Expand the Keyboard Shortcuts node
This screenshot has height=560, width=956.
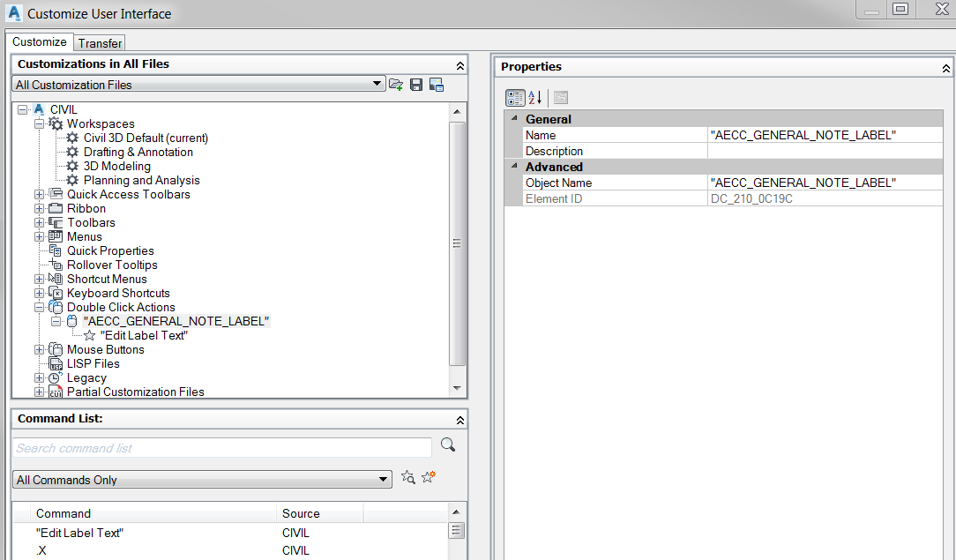tap(39, 293)
